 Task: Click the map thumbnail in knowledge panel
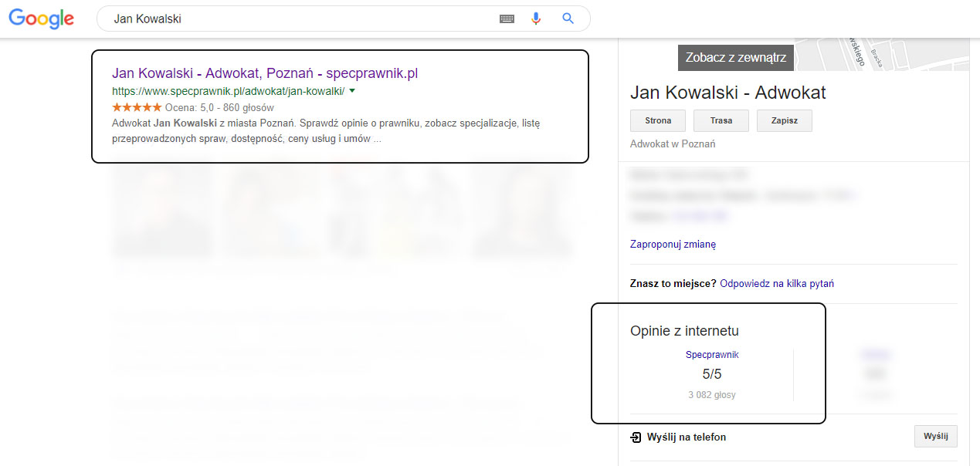[x=882, y=54]
